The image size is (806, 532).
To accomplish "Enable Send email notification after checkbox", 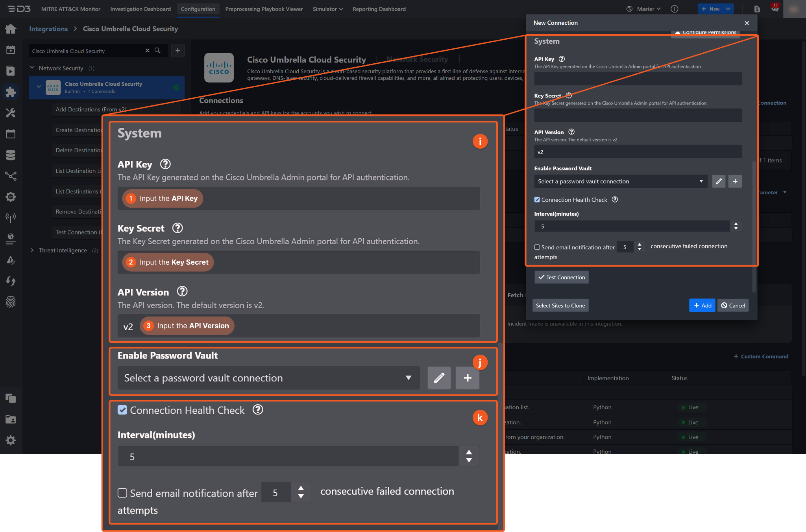I will (537, 247).
